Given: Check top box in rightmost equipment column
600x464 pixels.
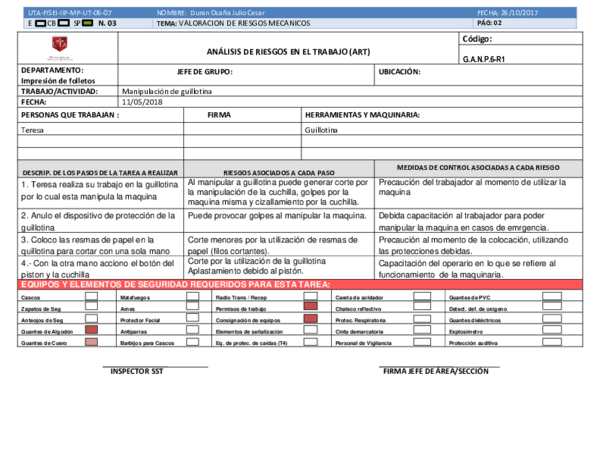Looking at the screenshot, I should pyautogui.click(x=552, y=296).
